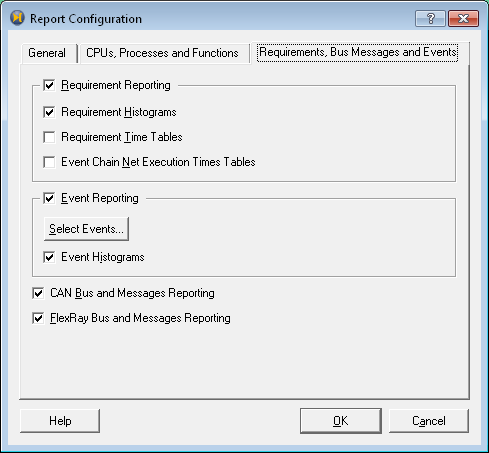Click the application icon in title bar

17,18
